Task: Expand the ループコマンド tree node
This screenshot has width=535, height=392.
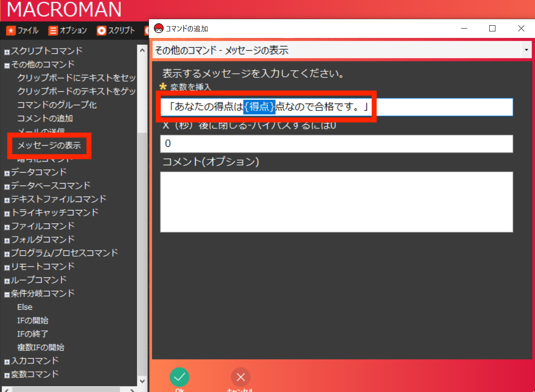Action: pyautogui.click(x=7, y=281)
